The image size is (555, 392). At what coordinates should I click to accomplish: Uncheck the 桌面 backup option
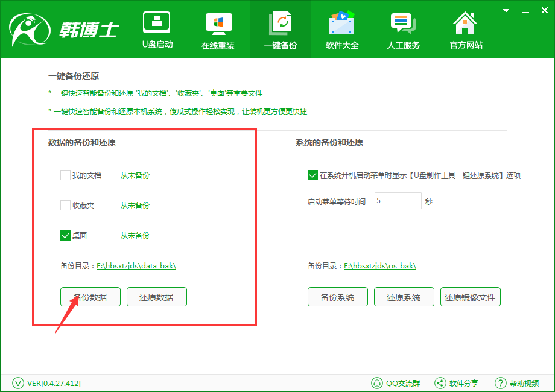(65, 235)
